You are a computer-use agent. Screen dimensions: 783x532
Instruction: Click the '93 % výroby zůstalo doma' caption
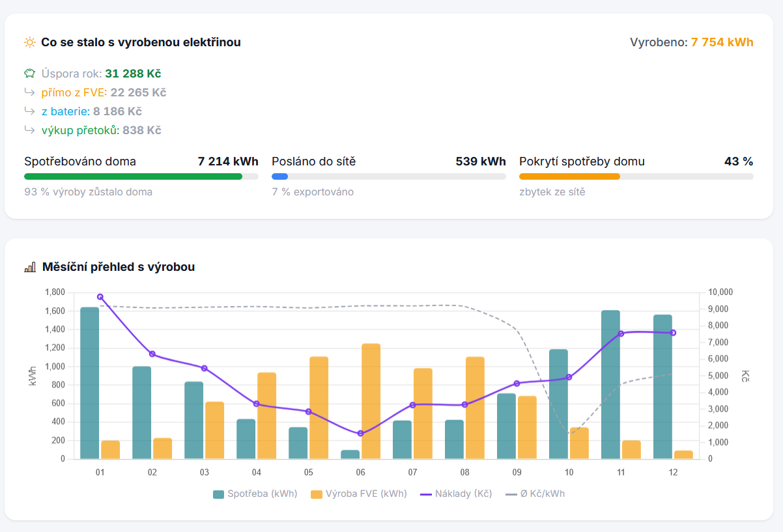point(88,192)
